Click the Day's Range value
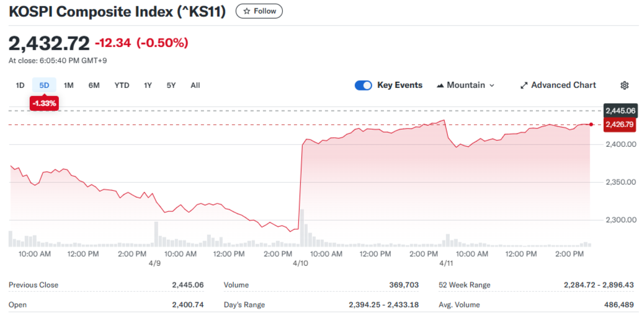This screenshot has width=644, height=321. pyautogui.click(x=383, y=305)
